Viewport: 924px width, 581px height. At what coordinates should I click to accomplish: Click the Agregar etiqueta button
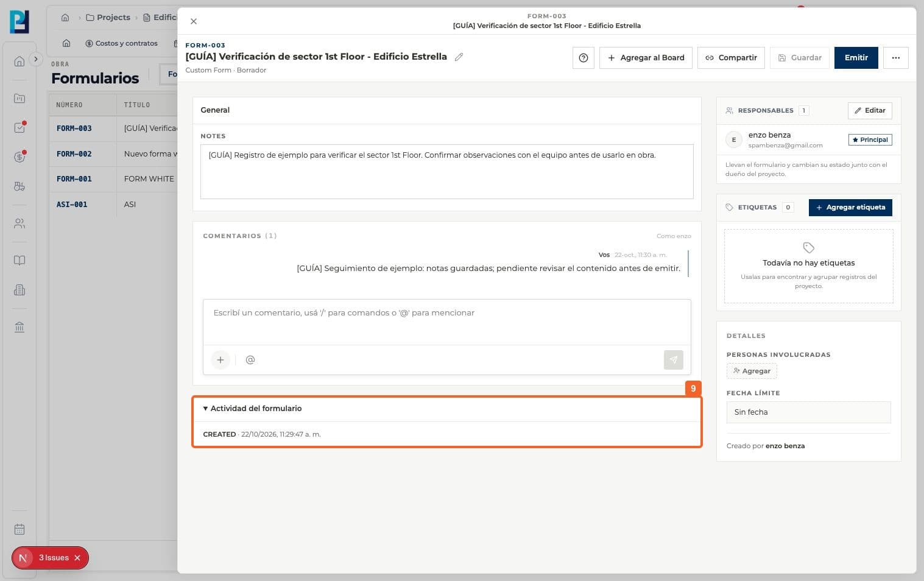850,208
